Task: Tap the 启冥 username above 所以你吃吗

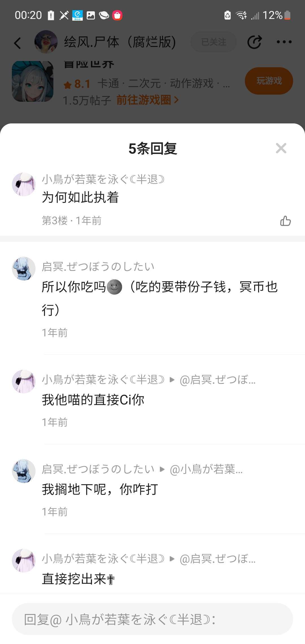Action: point(98,266)
